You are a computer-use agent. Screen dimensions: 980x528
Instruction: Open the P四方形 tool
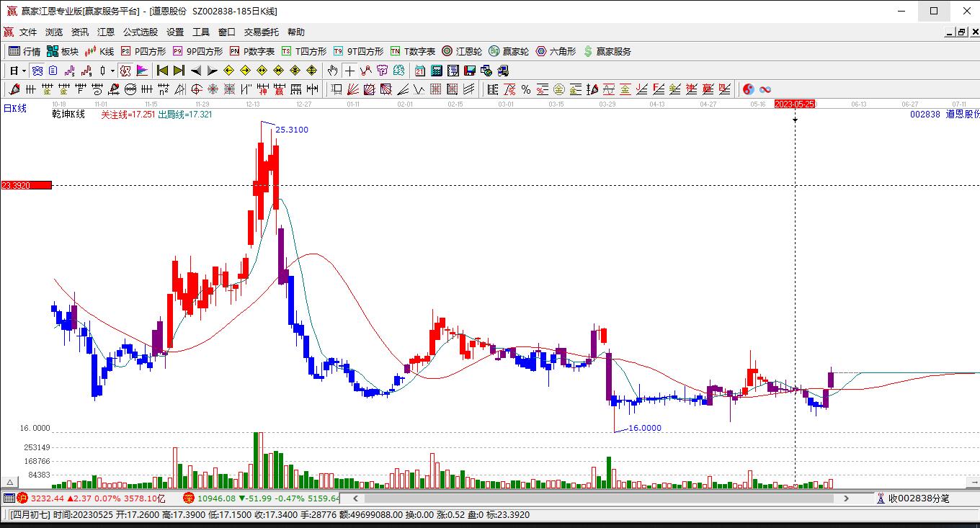[143, 51]
